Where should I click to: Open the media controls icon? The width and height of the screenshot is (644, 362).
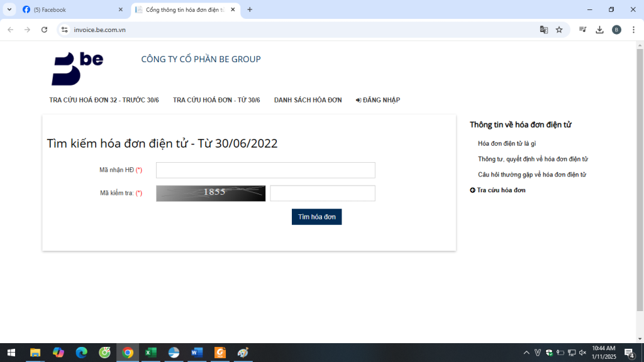[582, 30]
